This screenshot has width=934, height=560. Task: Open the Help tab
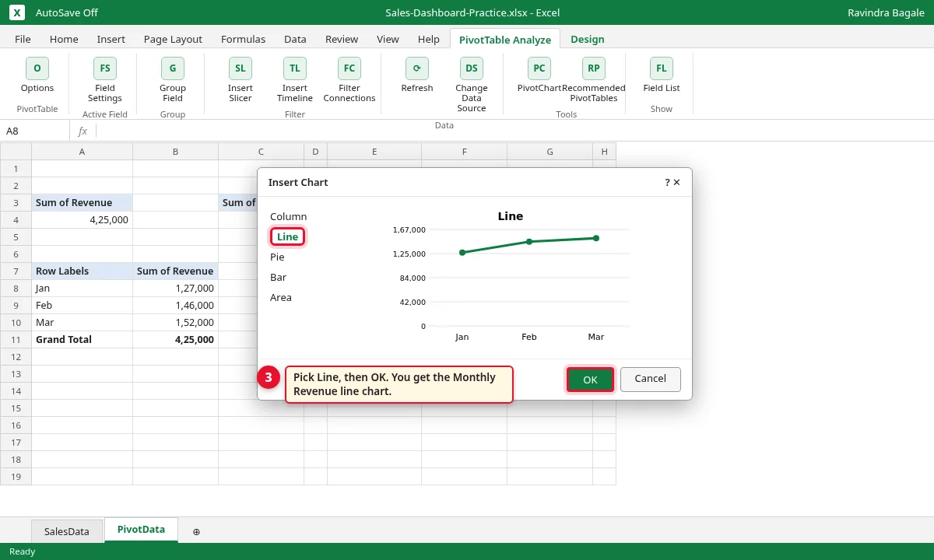click(429, 39)
